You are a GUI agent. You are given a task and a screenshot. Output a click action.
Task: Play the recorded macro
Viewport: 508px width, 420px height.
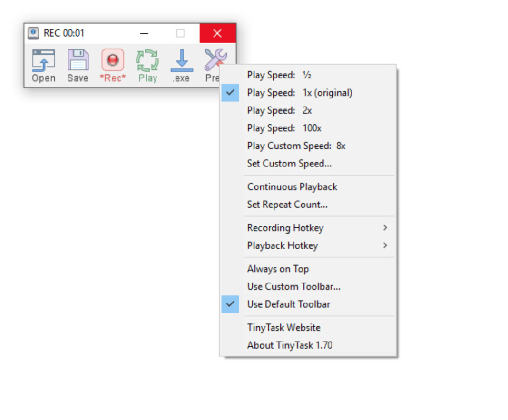(x=147, y=64)
